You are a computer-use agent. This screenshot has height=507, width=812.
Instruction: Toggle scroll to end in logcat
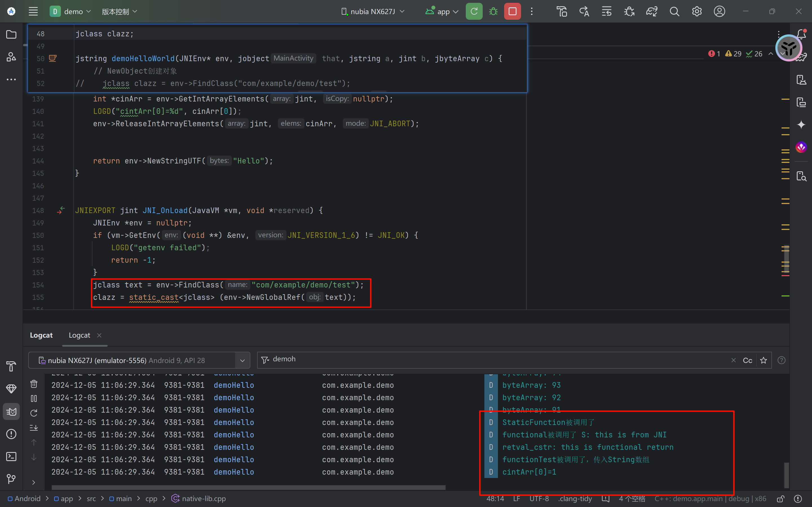pos(34,428)
